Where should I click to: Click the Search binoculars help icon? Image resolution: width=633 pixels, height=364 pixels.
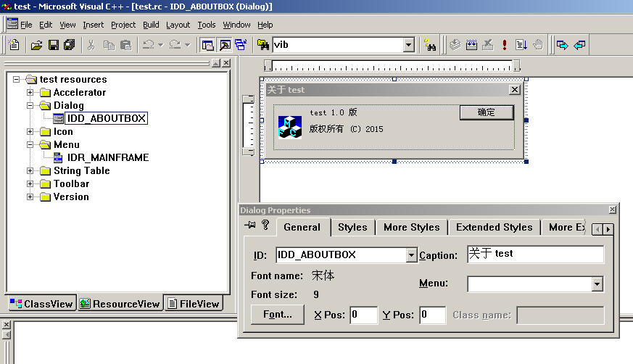coord(430,45)
